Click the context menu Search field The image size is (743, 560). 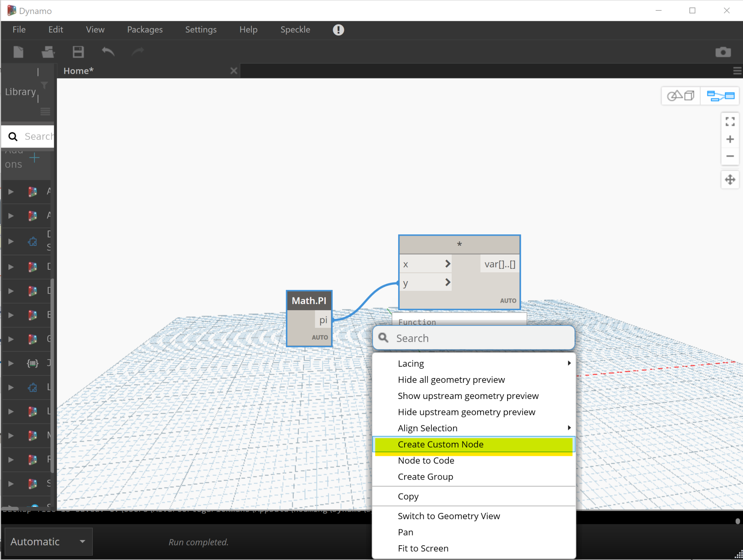coord(474,338)
